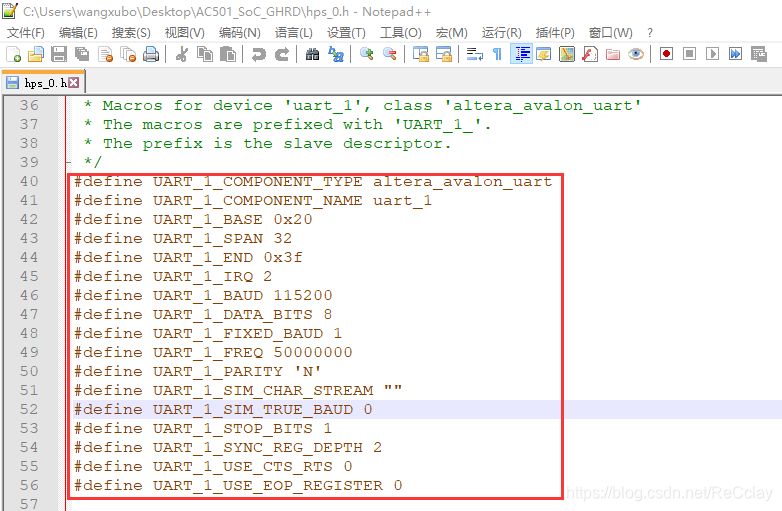This screenshot has width=782, height=511.
Task: Start macro recording red button
Action: pyautogui.click(x=666, y=54)
